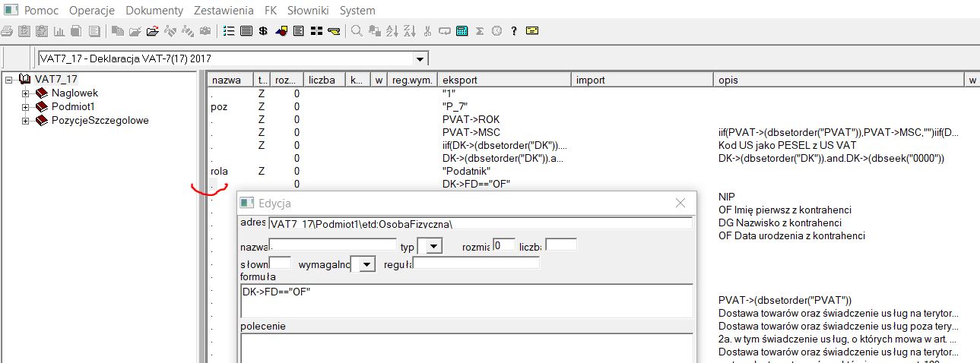This screenshot has width=980, height=363.
Task: Open the 'wymagalność' dropdown in Edycja
Action: (x=367, y=264)
